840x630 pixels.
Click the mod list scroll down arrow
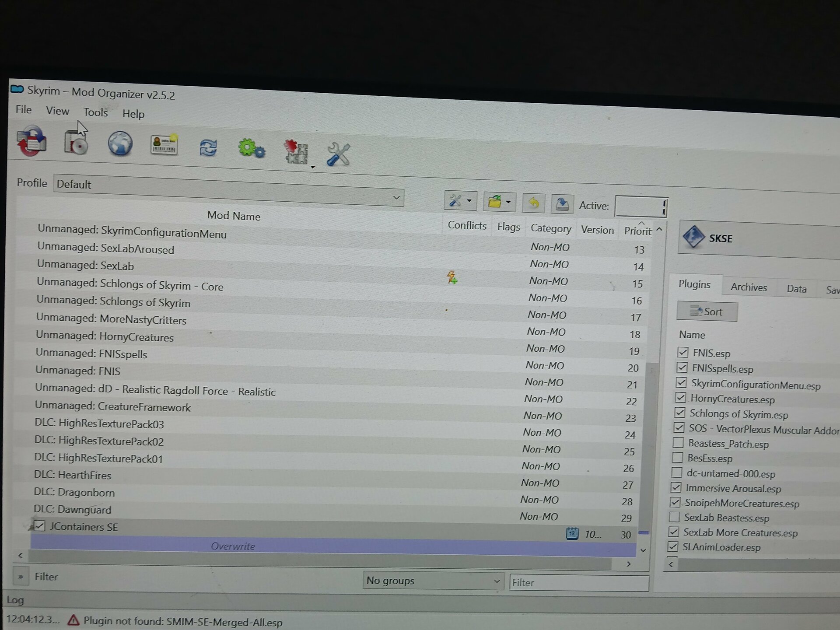click(643, 550)
